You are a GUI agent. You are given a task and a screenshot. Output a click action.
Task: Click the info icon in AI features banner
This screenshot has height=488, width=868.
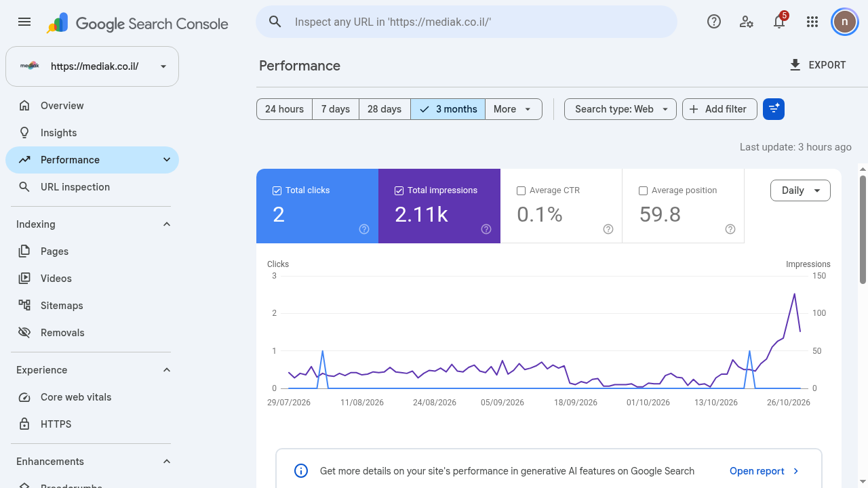[x=301, y=471]
